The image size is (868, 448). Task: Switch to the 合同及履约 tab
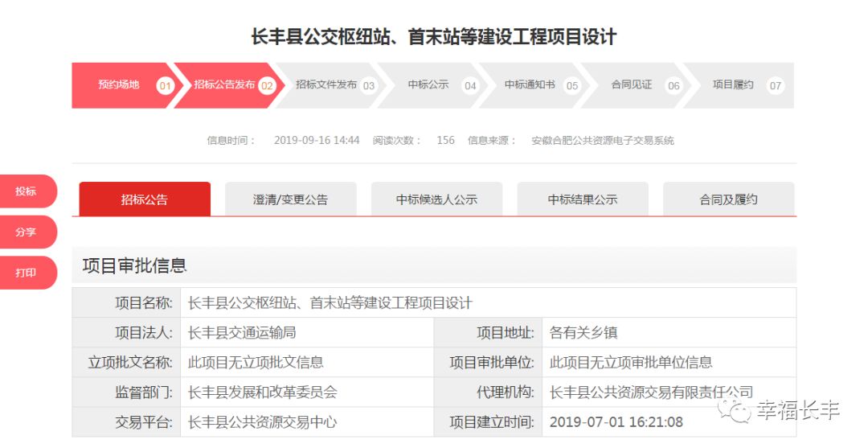coord(728,199)
